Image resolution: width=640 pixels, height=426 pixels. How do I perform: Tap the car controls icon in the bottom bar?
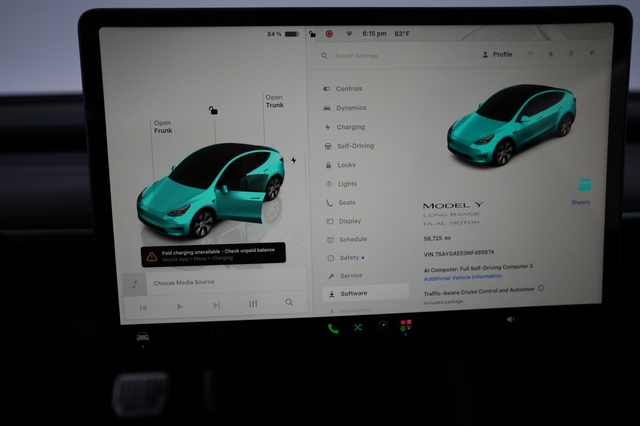[x=142, y=337]
